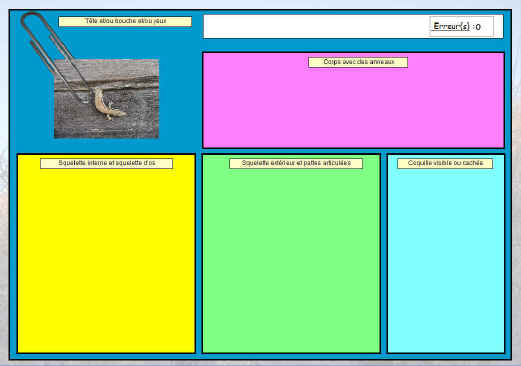Choose the yellow internal skeleton zone
521x366 pixels.
[x=106, y=253]
